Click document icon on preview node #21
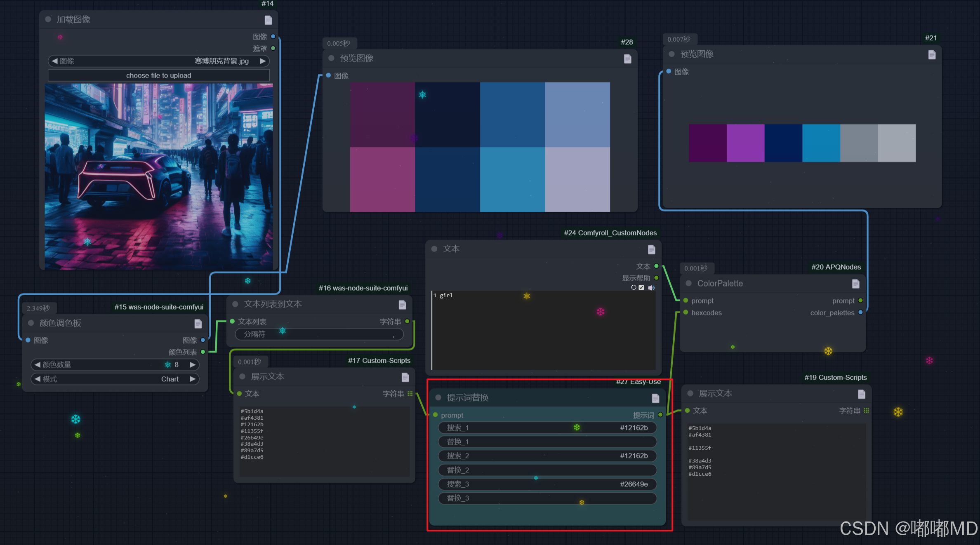This screenshot has width=980, height=545. 932,54
